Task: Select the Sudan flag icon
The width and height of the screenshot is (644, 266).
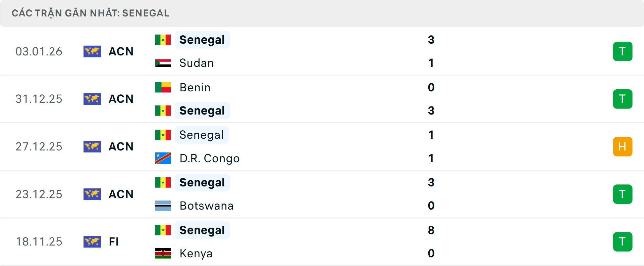Action: click(x=163, y=63)
